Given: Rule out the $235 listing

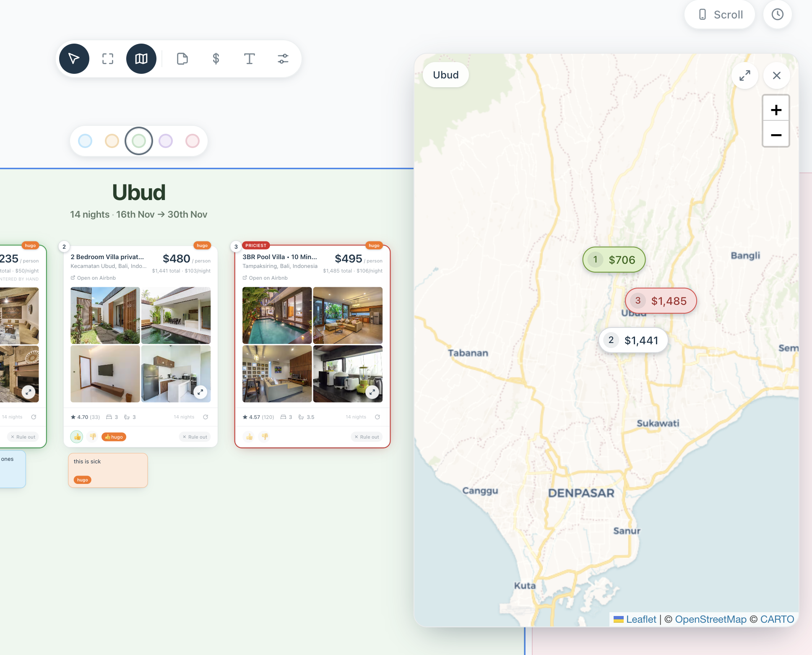Looking at the screenshot, I should [x=23, y=437].
